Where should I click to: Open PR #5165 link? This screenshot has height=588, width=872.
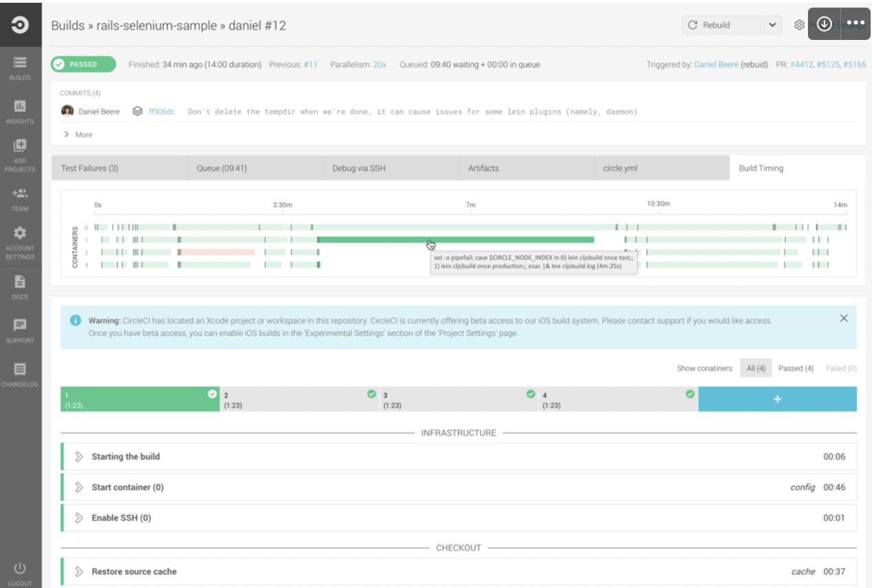[855, 65]
